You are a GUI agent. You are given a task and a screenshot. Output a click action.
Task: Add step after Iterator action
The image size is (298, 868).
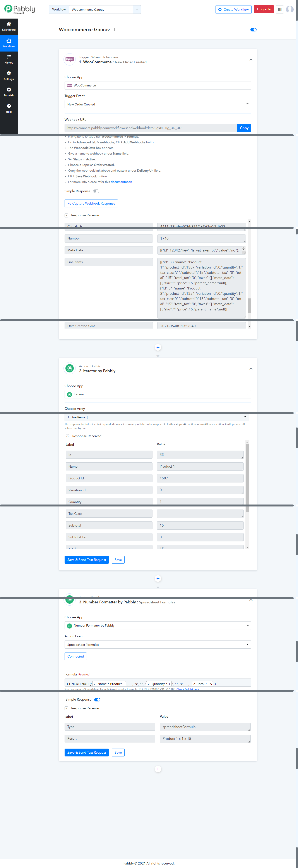(x=158, y=579)
